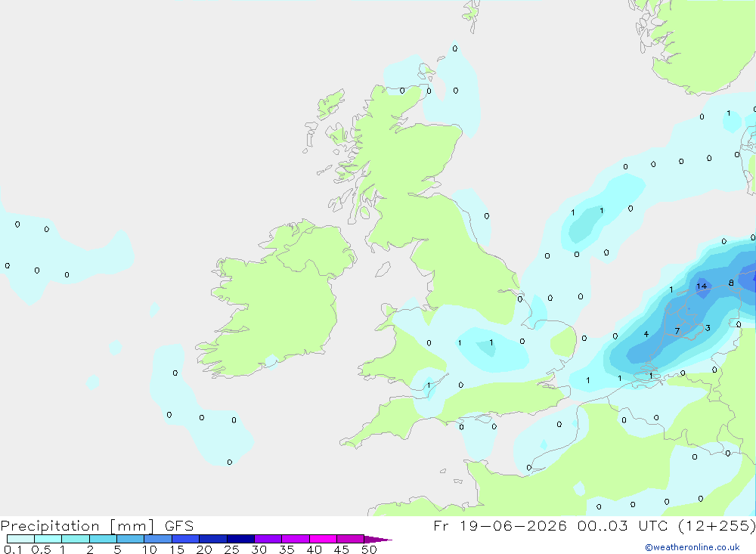Choose the 15–20 mm legend swatch
756x554 pixels.
tap(186, 539)
